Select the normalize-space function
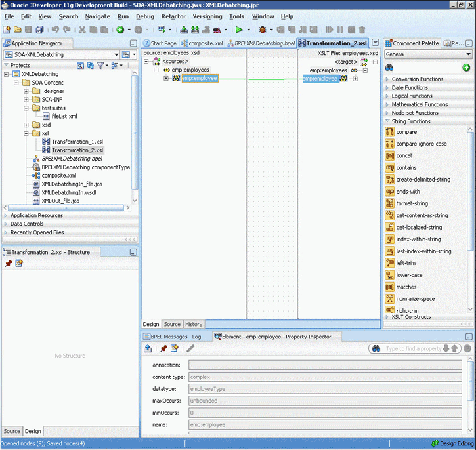 (416, 299)
